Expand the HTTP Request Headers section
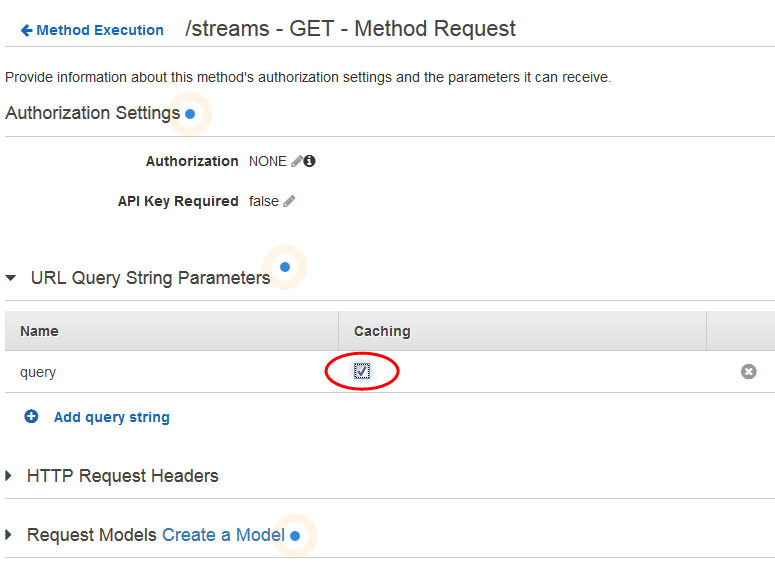The image size is (775, 574). click(x=8, y=476)
